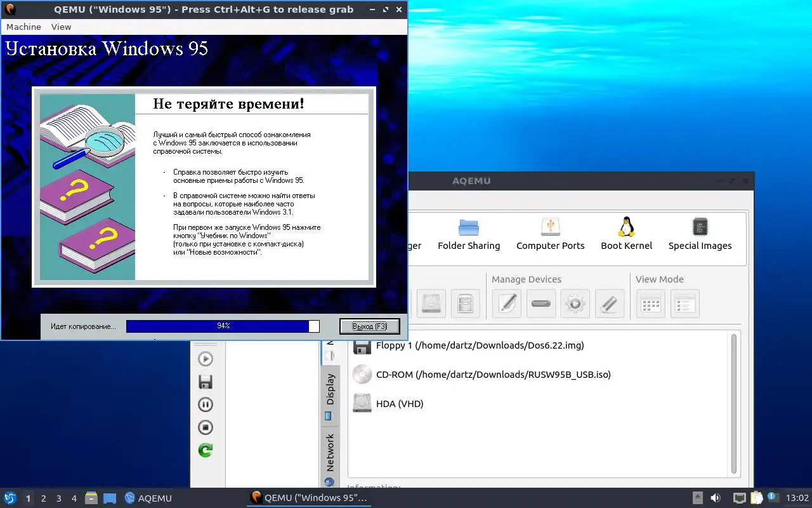Open Folder Sharing settings in AQEMU
This screenshot has height=508, width=812.
469,234
